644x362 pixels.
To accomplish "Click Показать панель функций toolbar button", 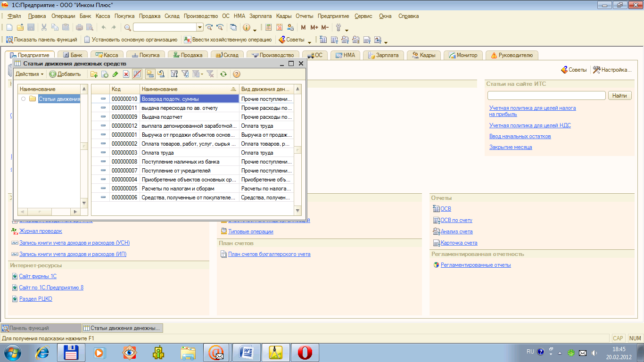I will click(x=41, y=40).
